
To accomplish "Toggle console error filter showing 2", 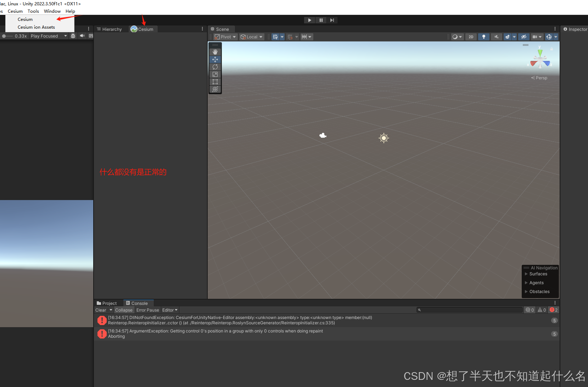I will [x=554, y=310].
